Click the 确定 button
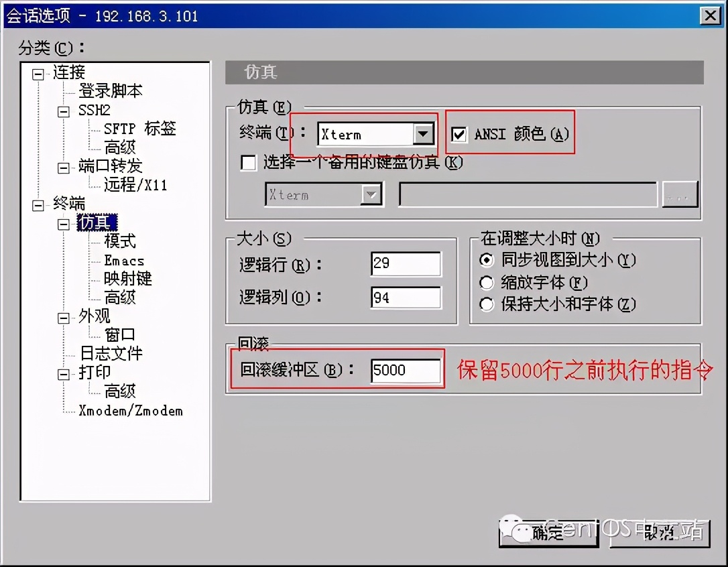728x567 pixels. [x=548, y=533]
